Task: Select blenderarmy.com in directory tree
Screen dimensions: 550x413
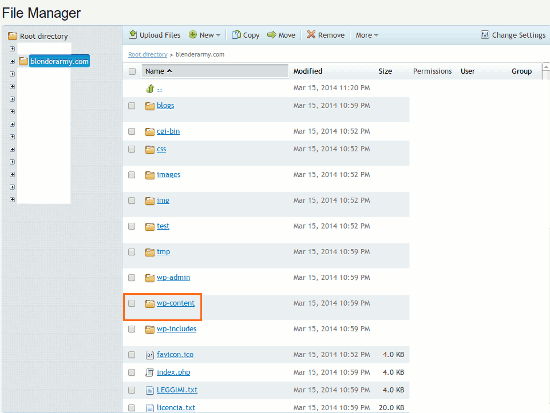Action: [x=59, y=61]
